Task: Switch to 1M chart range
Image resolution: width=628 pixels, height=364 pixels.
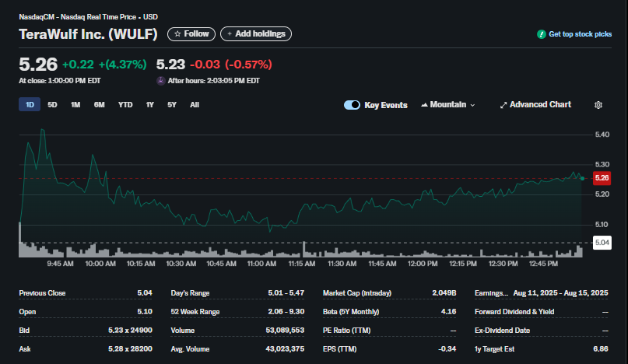Action: point(75,105)
